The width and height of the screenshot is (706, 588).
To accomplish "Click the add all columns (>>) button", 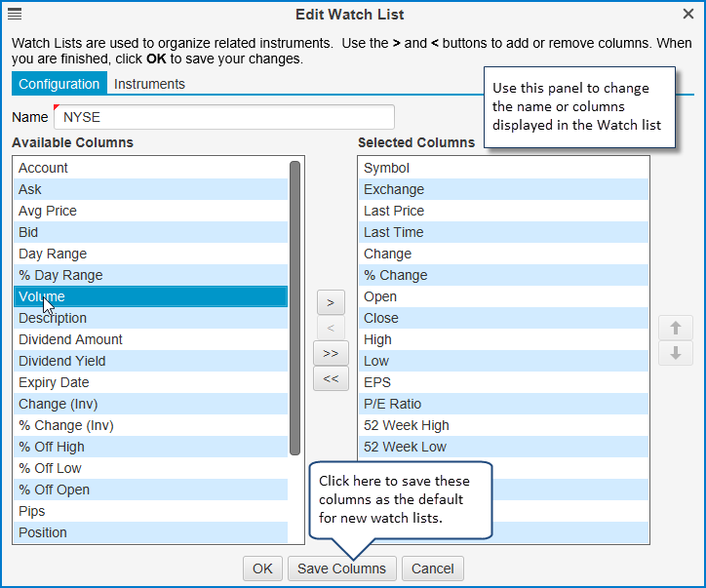I will (331, 353).
